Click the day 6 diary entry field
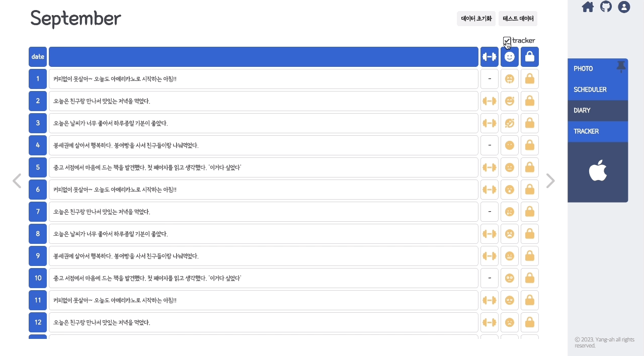This screenshot has width=644, height=356. click(x=264, y=190)
